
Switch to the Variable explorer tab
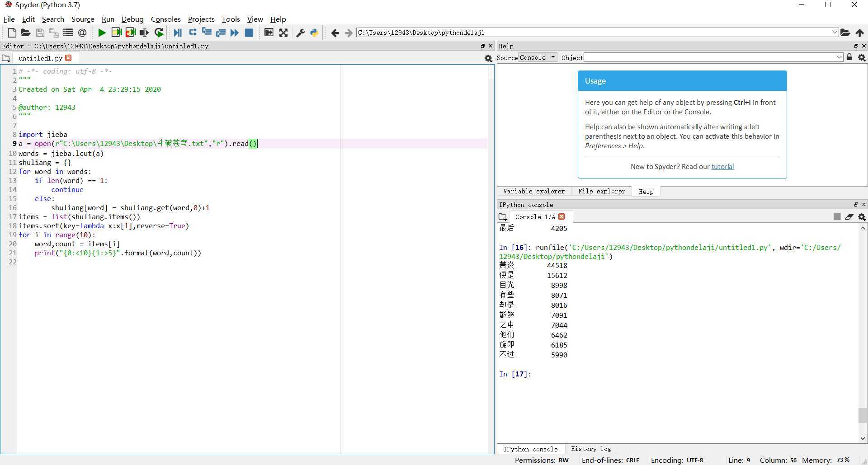pos(534,191)
